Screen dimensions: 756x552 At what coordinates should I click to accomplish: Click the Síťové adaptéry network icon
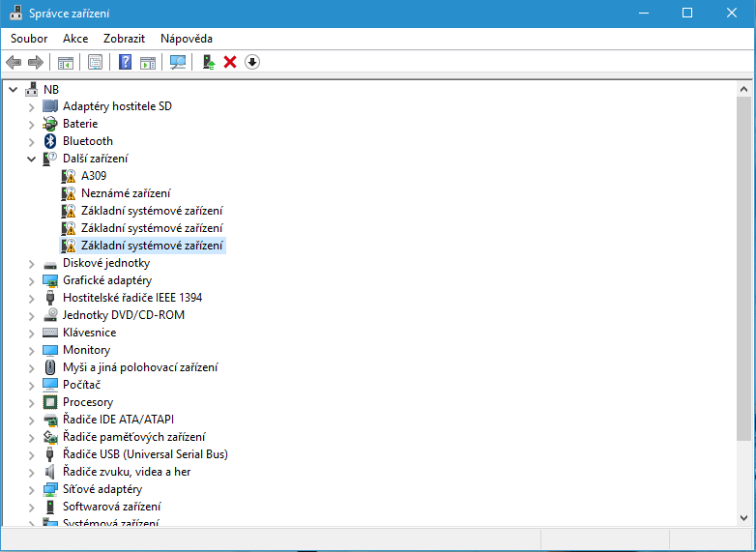pyautogui.click(x=50, y=489)
